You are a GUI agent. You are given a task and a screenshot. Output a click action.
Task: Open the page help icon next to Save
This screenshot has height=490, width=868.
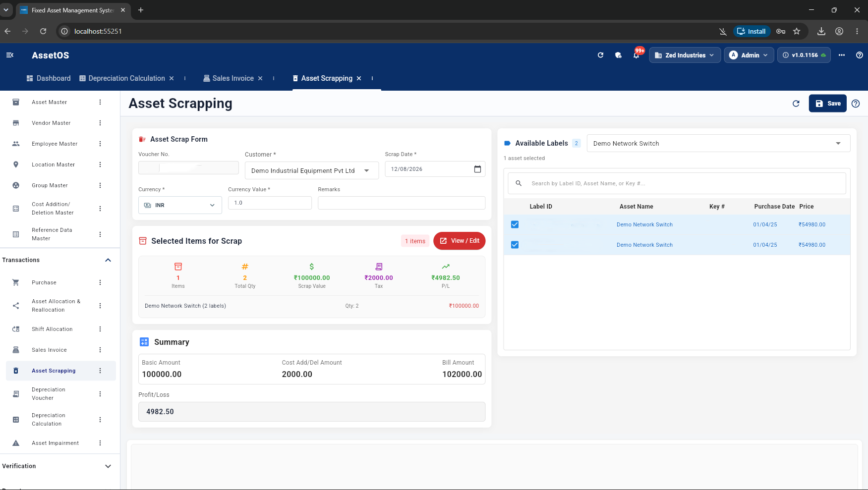click(856, 104)
